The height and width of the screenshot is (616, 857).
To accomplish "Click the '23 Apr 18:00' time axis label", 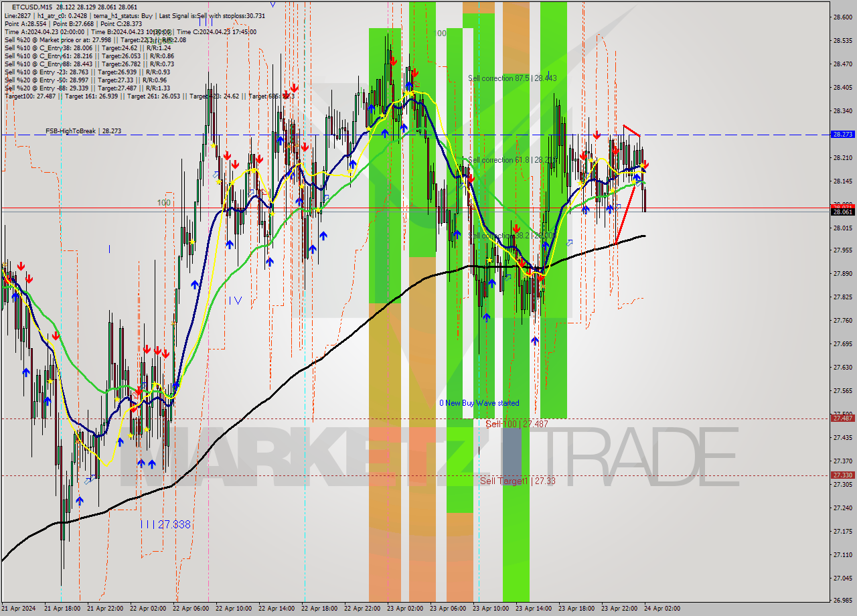I will [576, 609].
